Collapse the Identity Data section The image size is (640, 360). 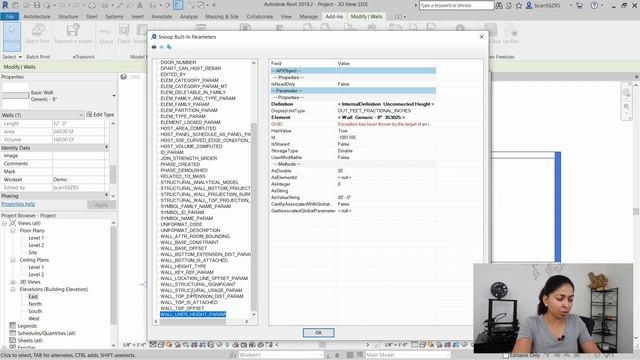point(107,147)
